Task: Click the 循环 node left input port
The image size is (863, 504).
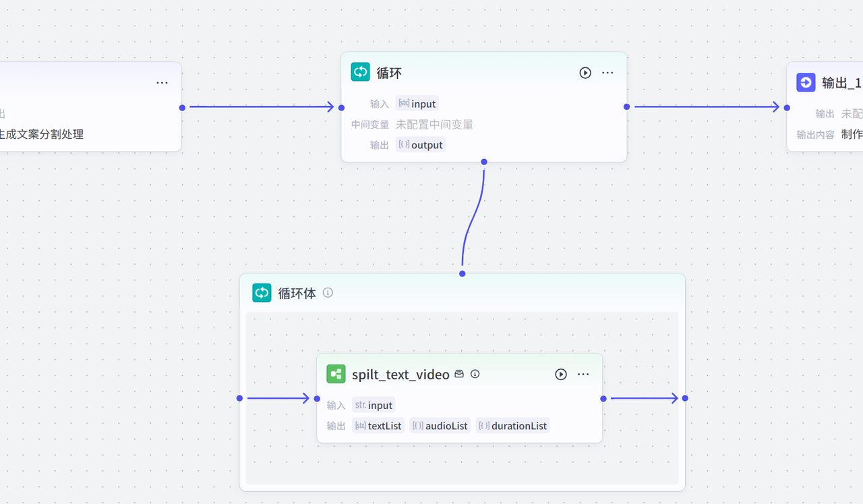Action: (x=342, y=107)
